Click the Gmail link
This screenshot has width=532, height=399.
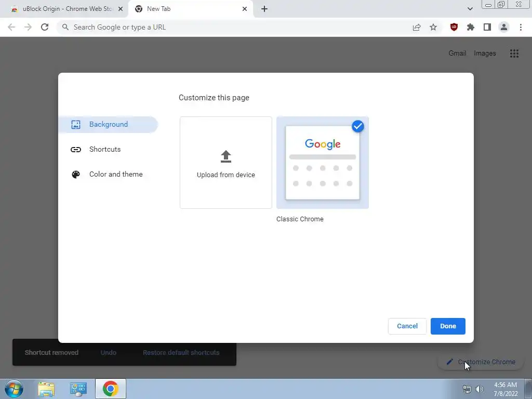point(457,54)
